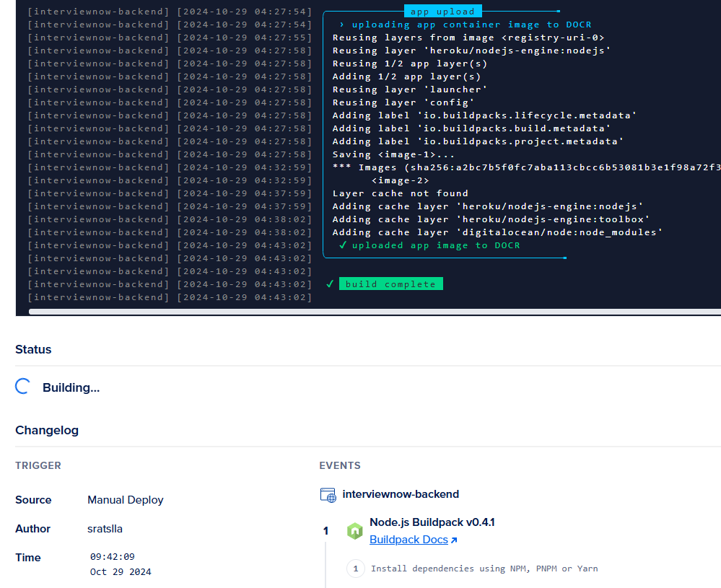Click the date 'Oct 29 2024'
Screen dimensions: 721x588
coord(121,572)
